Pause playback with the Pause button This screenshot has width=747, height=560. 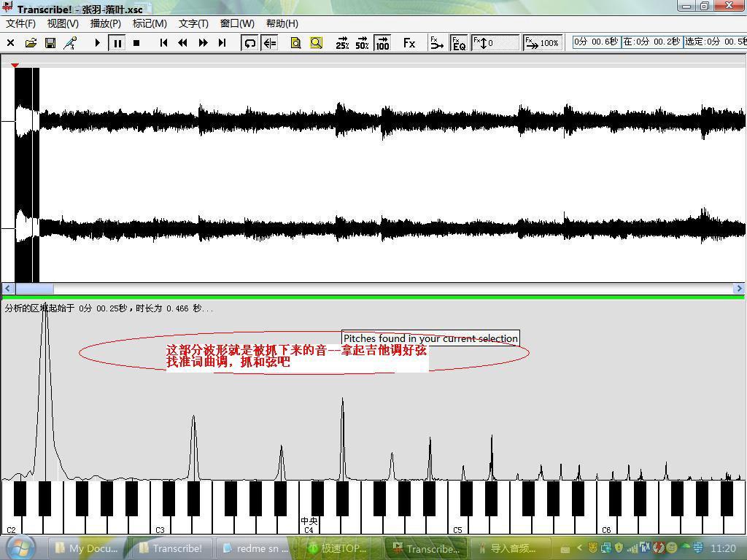tap(117, 43)
